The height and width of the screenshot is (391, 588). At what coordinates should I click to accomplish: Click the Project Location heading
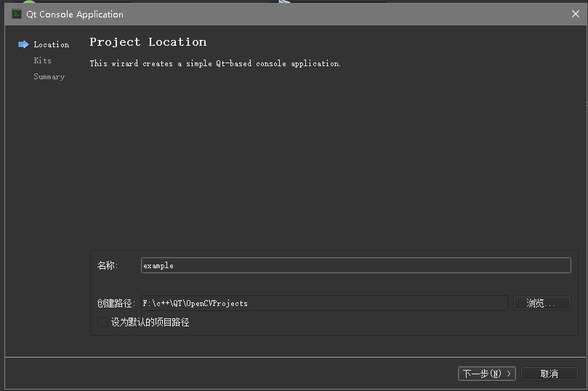tap(148, 42)
